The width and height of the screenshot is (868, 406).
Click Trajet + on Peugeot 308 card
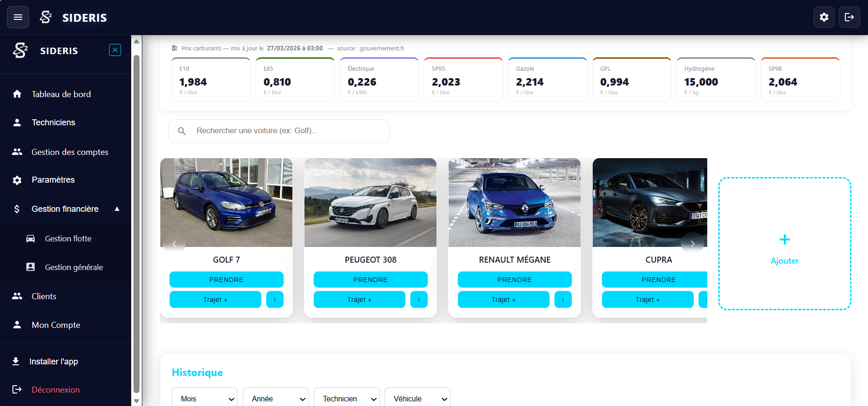pyautogui.click(x=359, y=299)
